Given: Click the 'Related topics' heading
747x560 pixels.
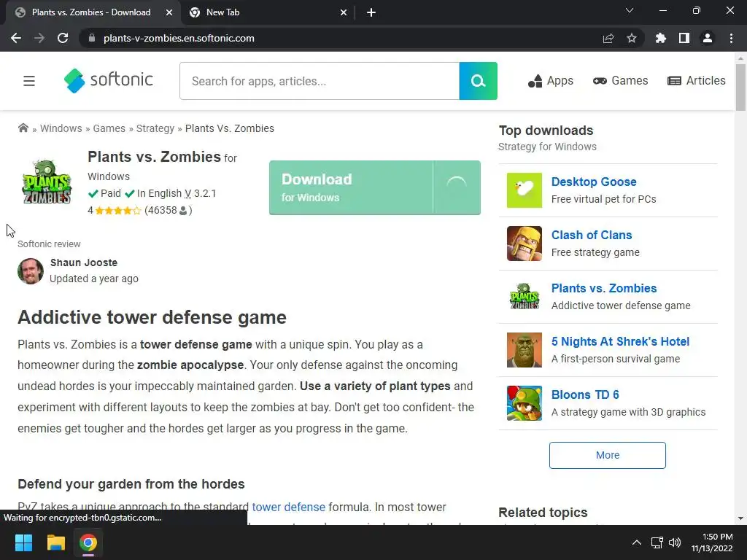Looking at the screenshot, I should 543,513.
